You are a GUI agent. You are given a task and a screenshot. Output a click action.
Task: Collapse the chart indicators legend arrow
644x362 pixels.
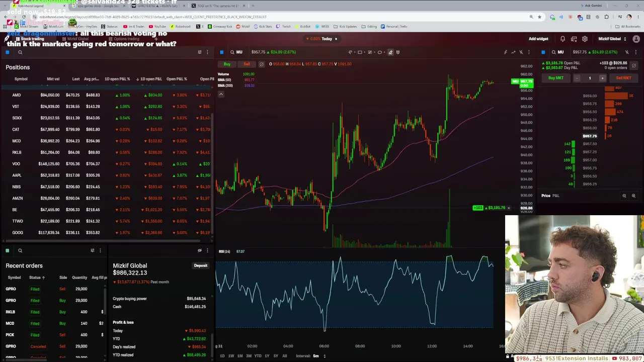(221, 94)
